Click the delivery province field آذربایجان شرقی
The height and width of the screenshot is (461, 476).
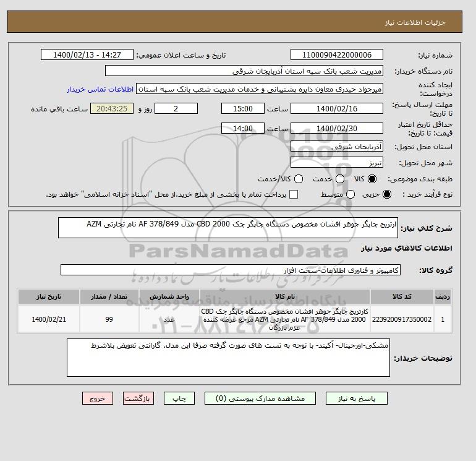(337, 147)
